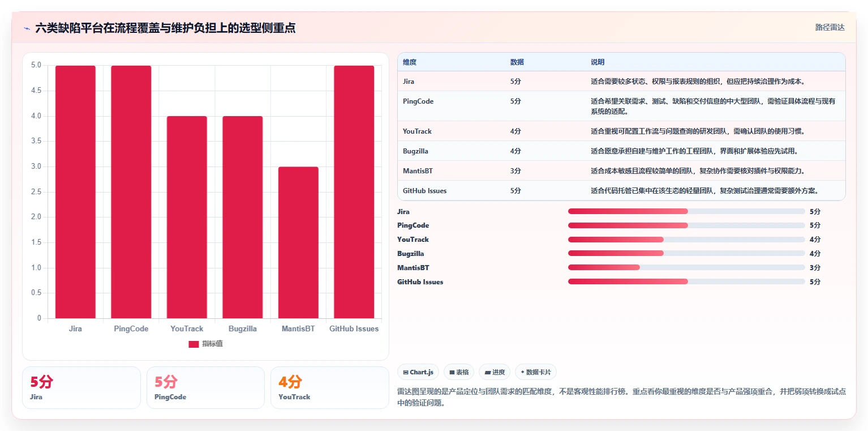Click the 路径雷达 label in header
Viewport: 868px width, 431px height.
coord(830,28)
